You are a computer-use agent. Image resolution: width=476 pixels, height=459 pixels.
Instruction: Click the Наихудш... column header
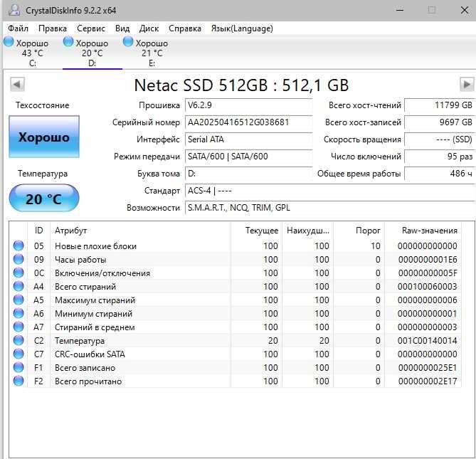(x=308, y=231)
